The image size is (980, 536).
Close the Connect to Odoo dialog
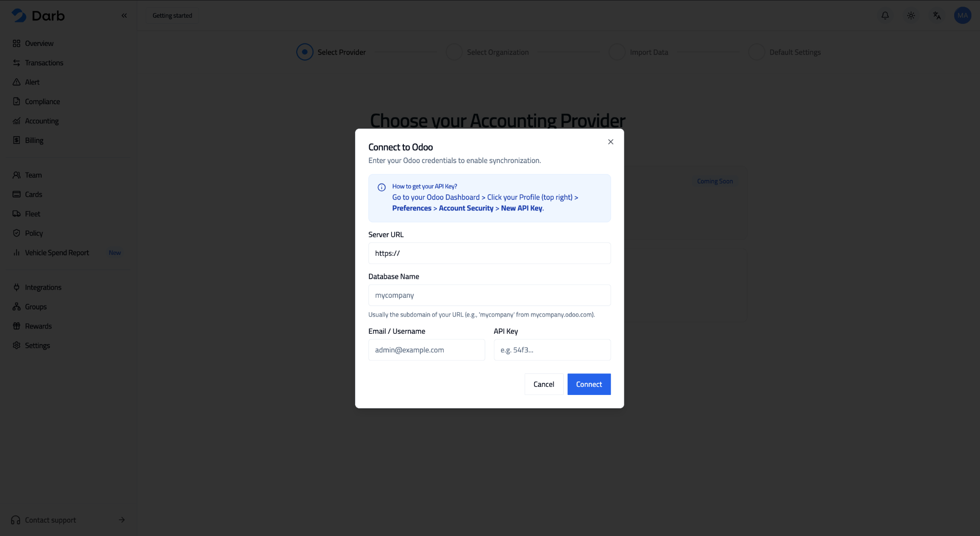pos(611,142)
